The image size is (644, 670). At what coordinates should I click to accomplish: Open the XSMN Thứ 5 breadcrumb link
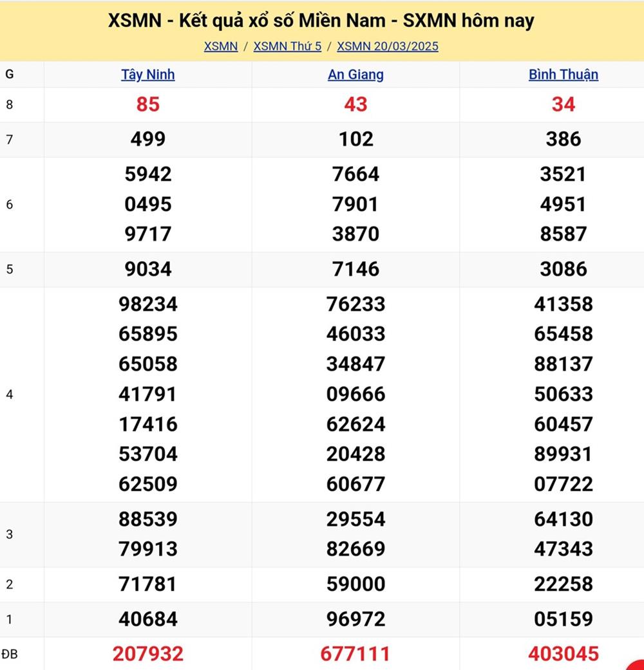click(x=287, y=46)
